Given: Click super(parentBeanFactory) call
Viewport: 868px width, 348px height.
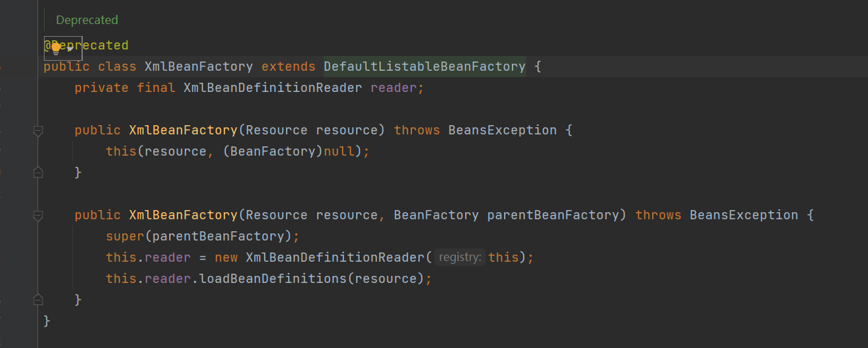Looking at the screenshot, I should (202, 236).
